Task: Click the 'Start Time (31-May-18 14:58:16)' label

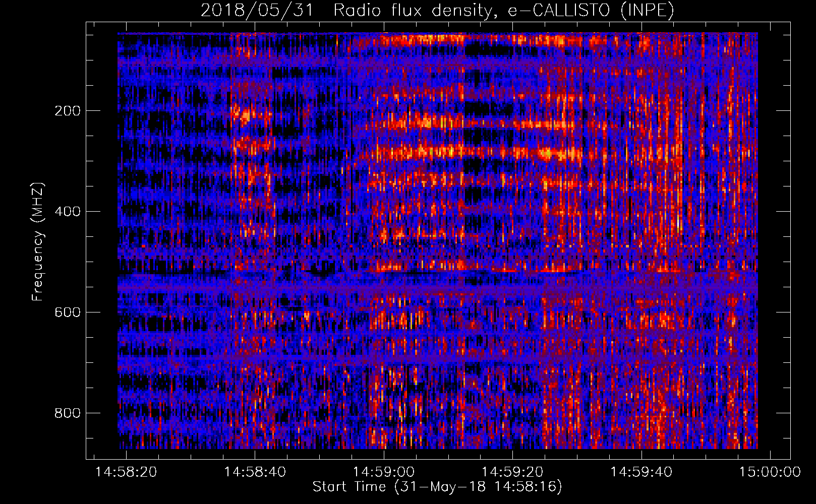Action: [437, 487]
